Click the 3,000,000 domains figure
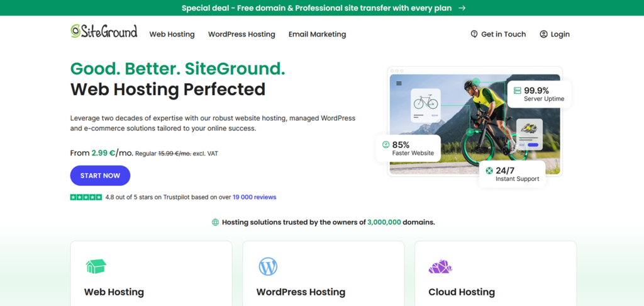The width and height of the screenshot is (644, 306). (384, 222)
